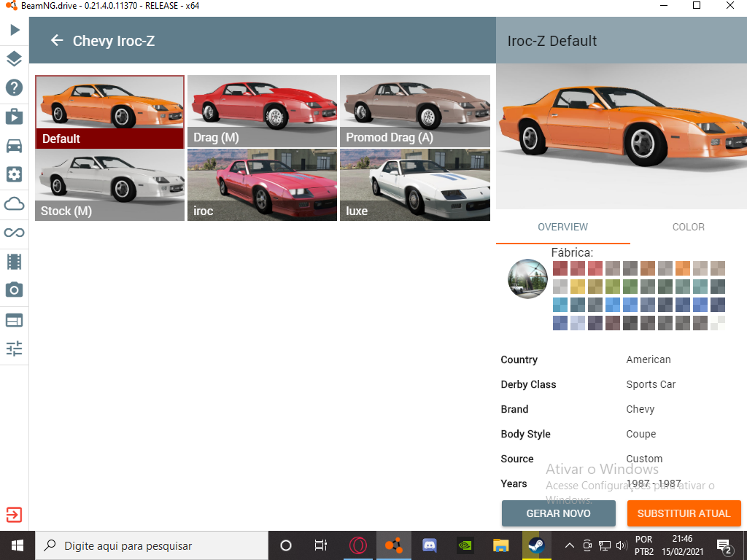Image resolution: width=747 pixels, height=560 pixels.
Task: Open the scenarios briefcase play icon
Action: [15, 117]
